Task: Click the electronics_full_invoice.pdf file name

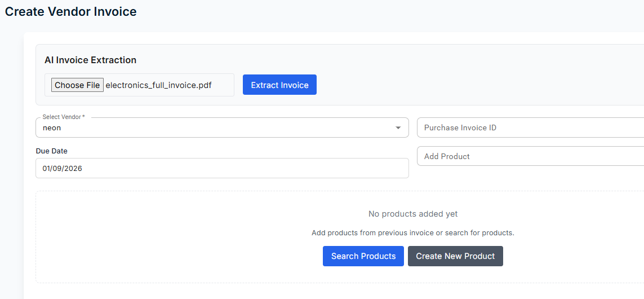Action: (x=158, y=86)
